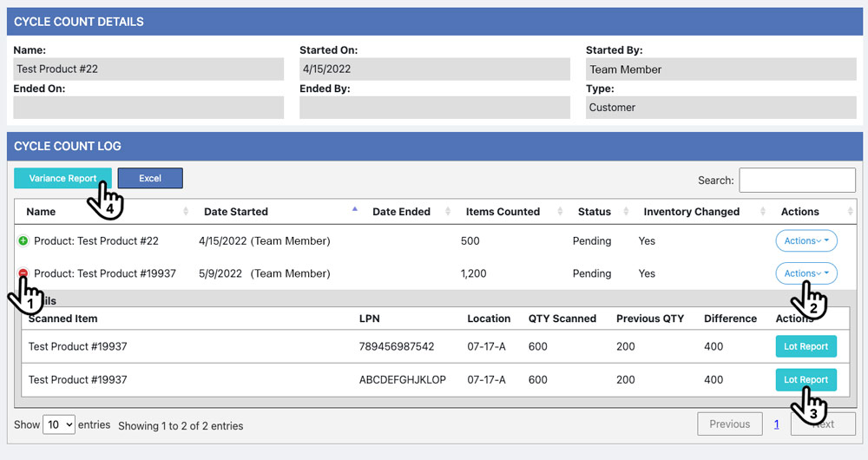This screenshot has height=460, width=868.
Task: Click the items counted value 500
Action: pos(470,240)
